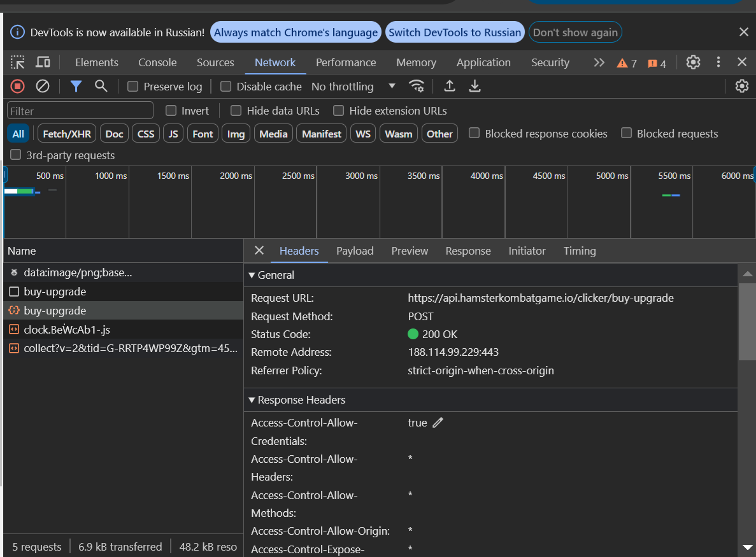
Task: Open the Preview tab of request
Action: 410,251
